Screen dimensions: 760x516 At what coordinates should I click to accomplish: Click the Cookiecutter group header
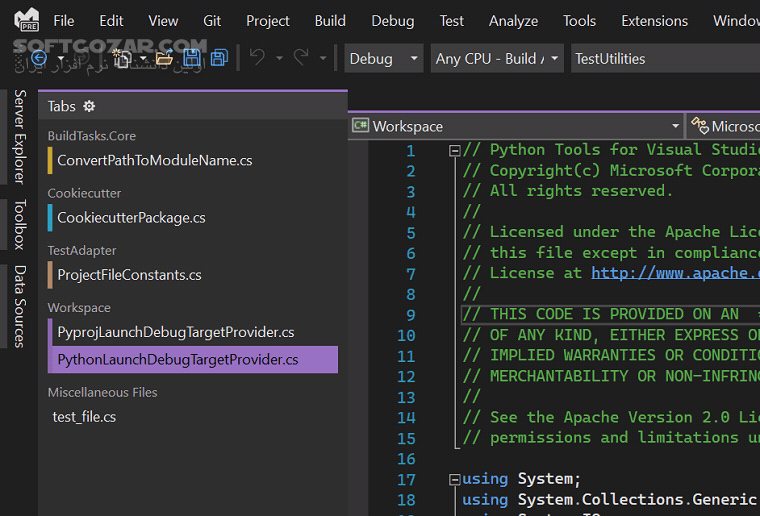coord(84,193)
